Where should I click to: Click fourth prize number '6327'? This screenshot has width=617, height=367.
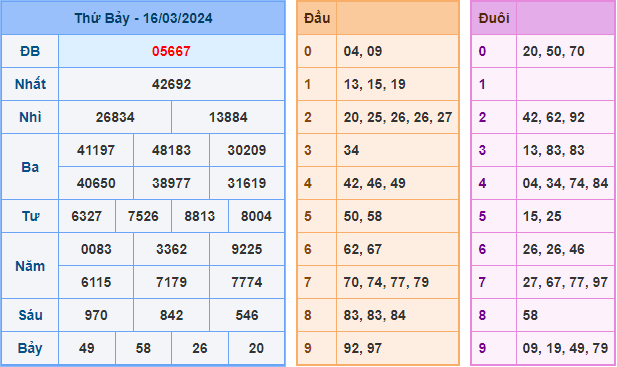[x=87, y=216]
